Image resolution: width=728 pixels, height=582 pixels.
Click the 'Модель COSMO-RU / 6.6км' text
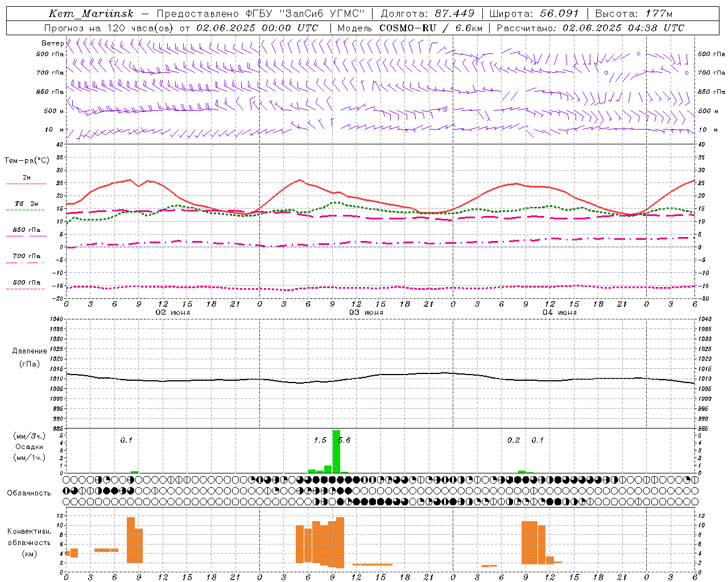[x=410, y=28]
